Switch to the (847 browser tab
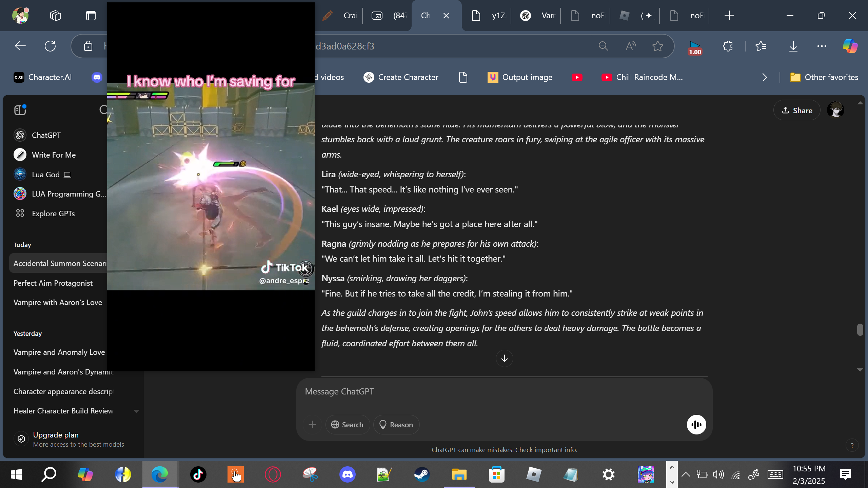The width and height of the screenshot is (868, 488). 389,16
